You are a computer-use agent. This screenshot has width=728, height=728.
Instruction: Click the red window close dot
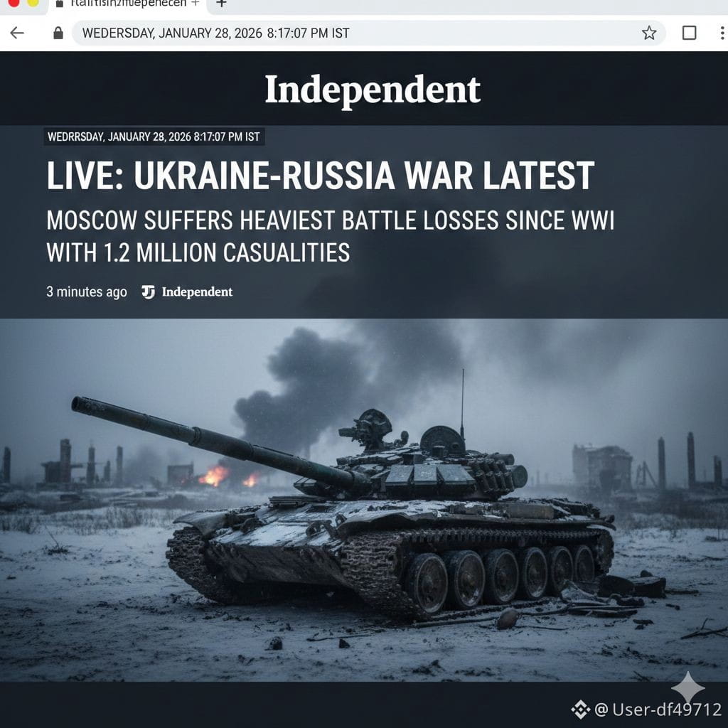14,3
